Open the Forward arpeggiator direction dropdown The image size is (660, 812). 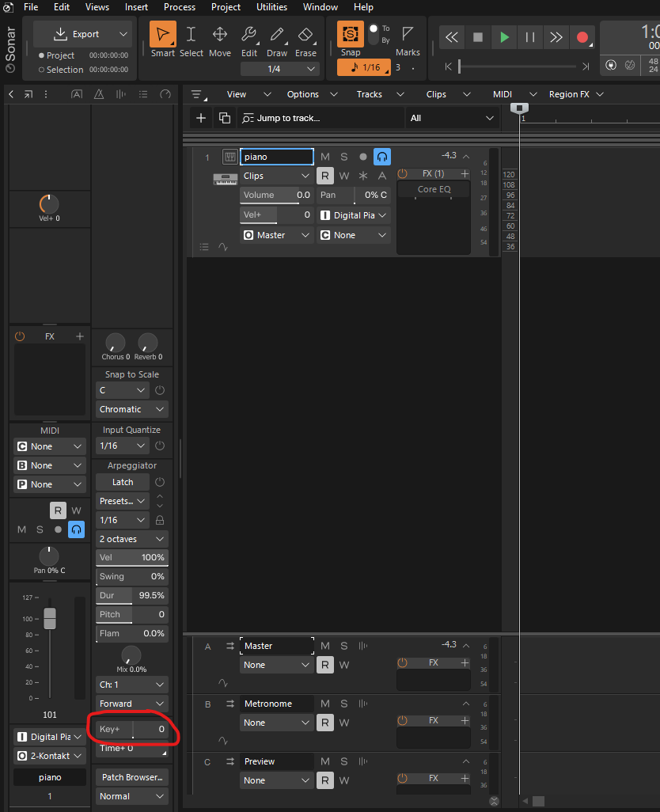click(132, 704)
